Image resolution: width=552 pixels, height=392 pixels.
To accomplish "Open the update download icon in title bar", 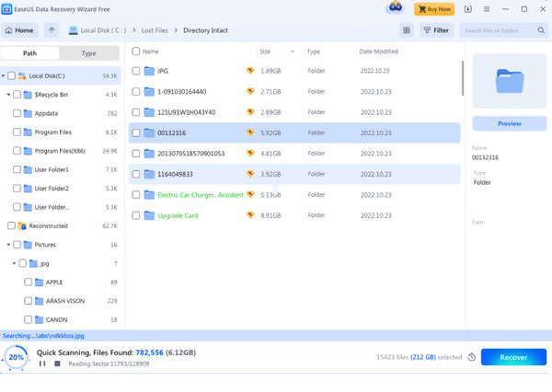I will [x=467, y=9].
